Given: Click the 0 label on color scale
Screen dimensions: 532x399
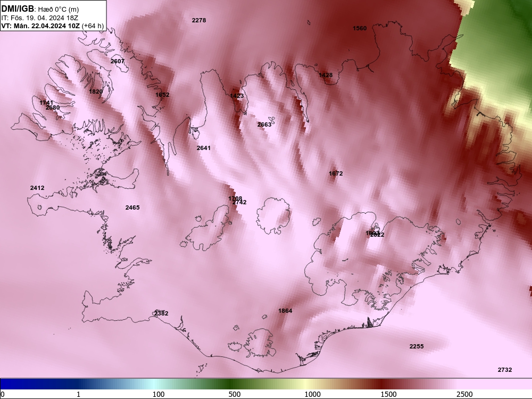Looking at the screenshot, I should point(3,394).
